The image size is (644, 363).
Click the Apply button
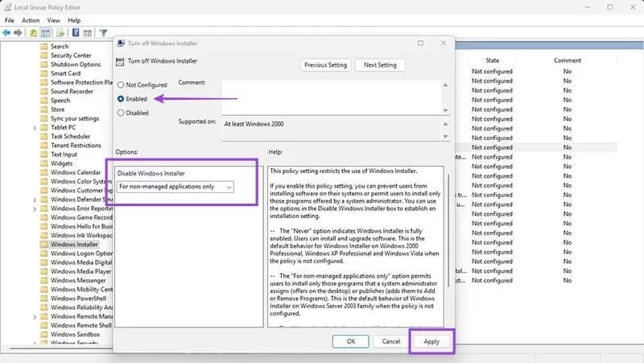(431, 341)
